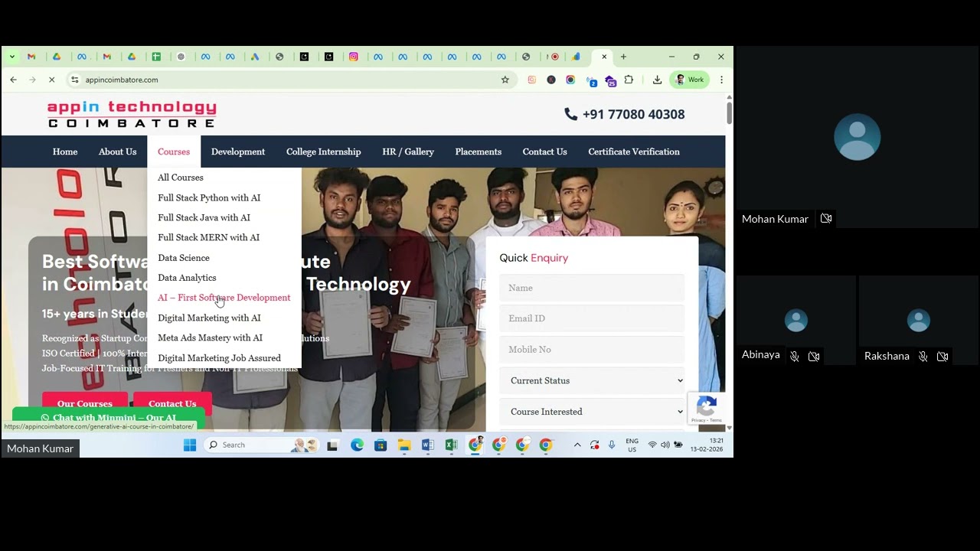Choose Meta Ads Mastery with AI

[x=210, y=337]
